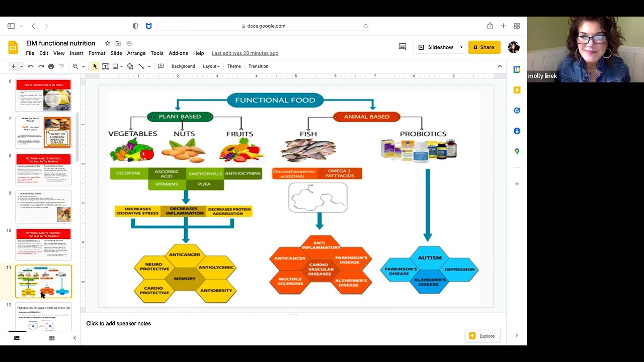The height and width of the screenshot is (362, 644).
Task: Click the docs.google.com address bar
Action: pos(264,26)
